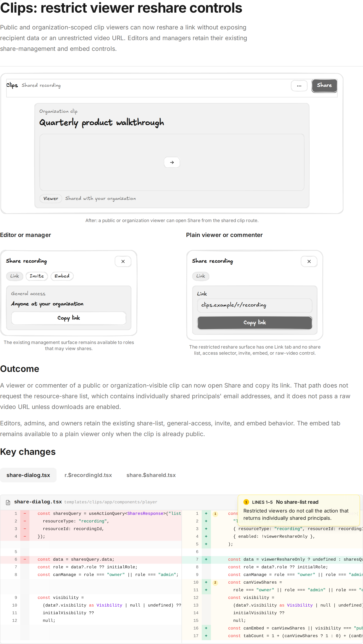
Task: Click the 'Shared recording' header label
Action: click(41, 85)
